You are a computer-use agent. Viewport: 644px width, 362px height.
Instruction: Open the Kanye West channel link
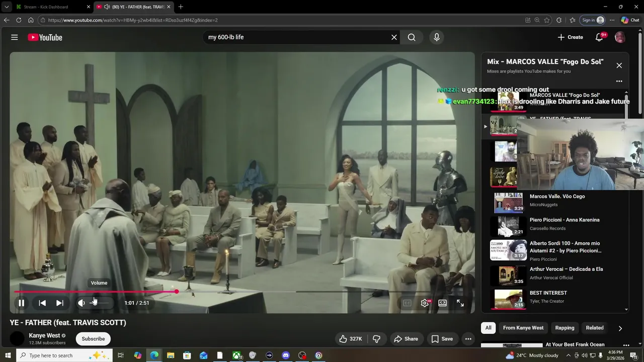[x=44, y=335]
